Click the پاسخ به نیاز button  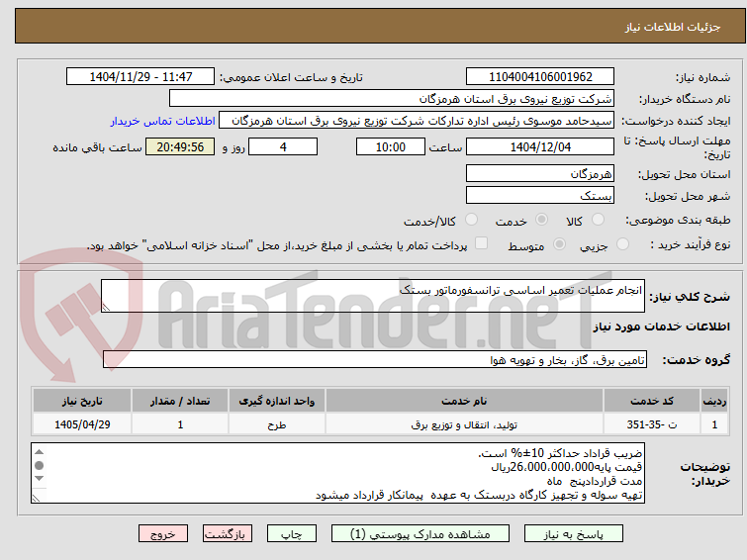point(574,534)
